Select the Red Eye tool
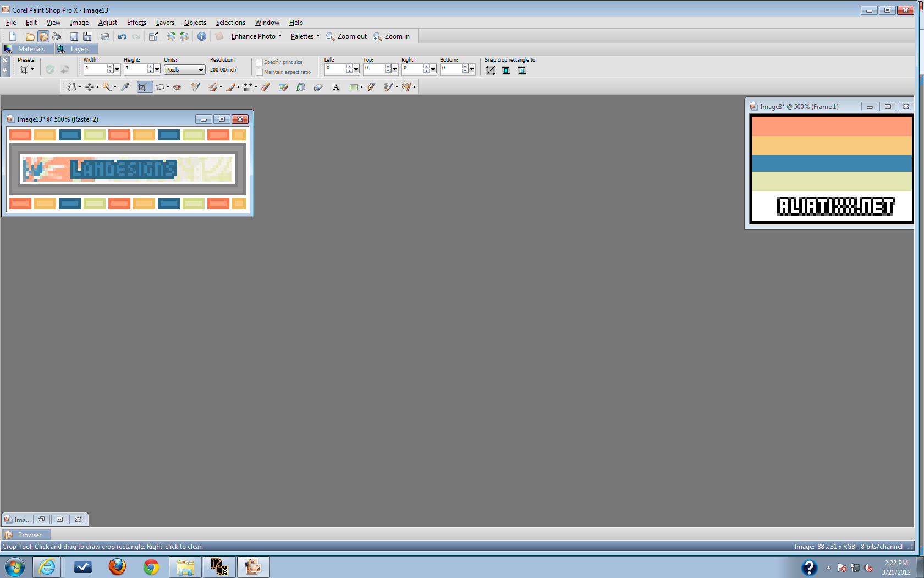This screenshot has height=578, width=924. click(177, 87)
